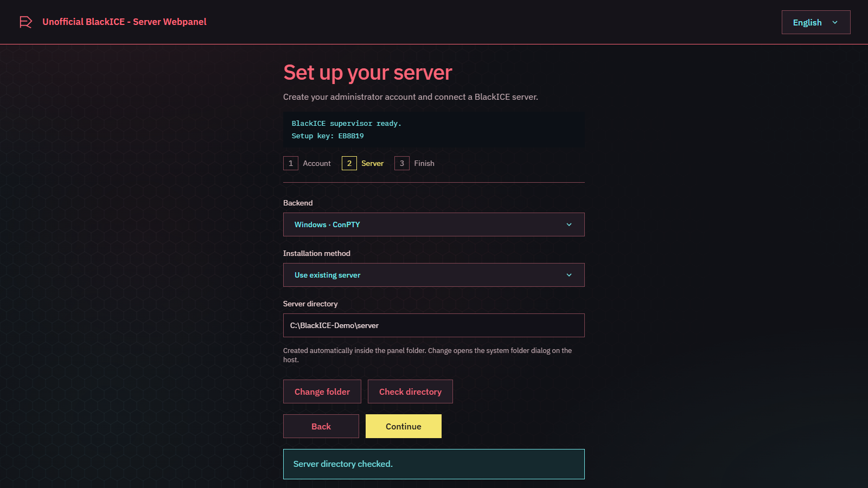
Task: Expand the Backend dropdown showing Windows · ConPTY
Action: [x=433, y=224]
